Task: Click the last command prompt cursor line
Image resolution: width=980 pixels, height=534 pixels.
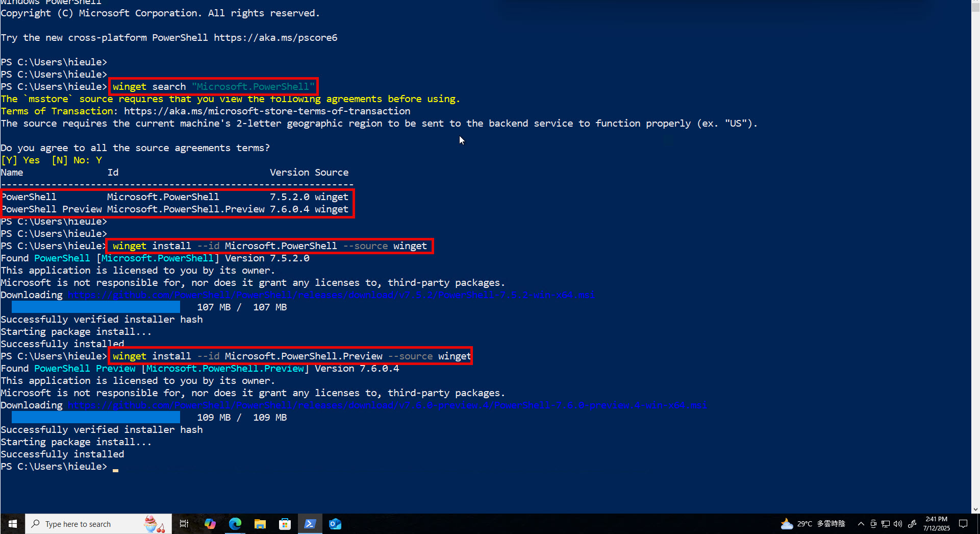Action: [60, 467]
